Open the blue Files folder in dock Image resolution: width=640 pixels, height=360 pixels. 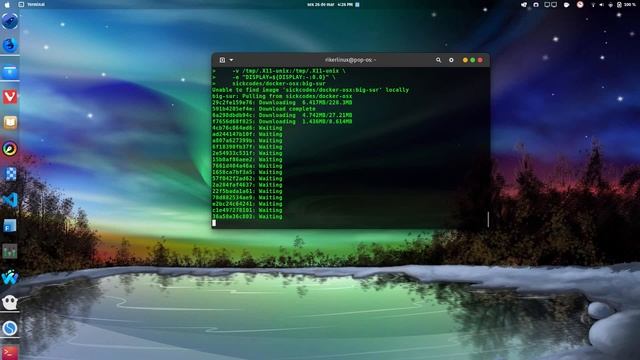(x=10, y=72)
